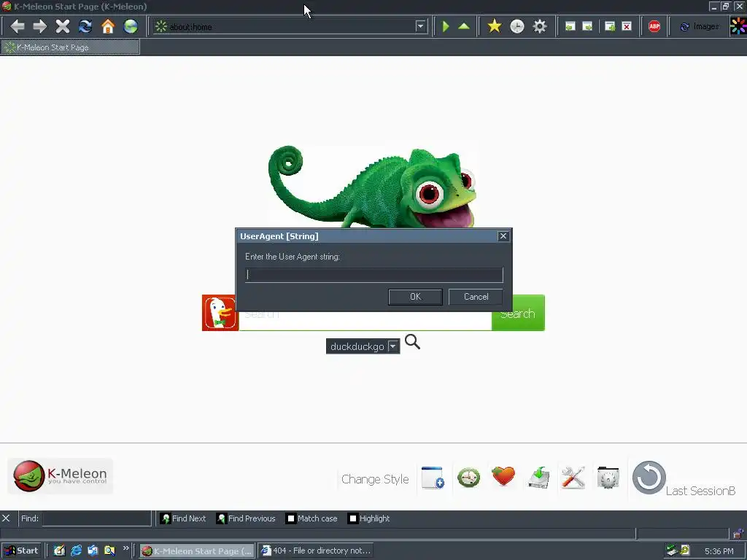
Task: Enable the Match case checkbox
Action: click(x=291, y=518)
